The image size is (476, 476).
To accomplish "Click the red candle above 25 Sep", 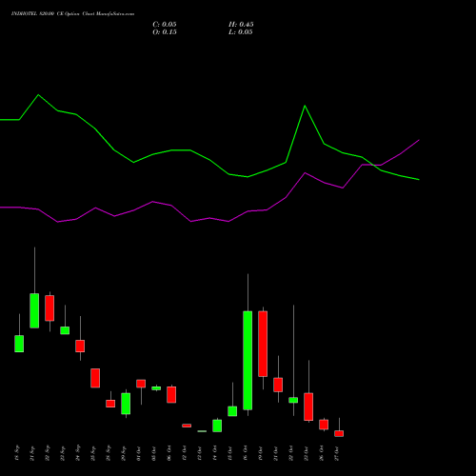I will tap(95, 378).
